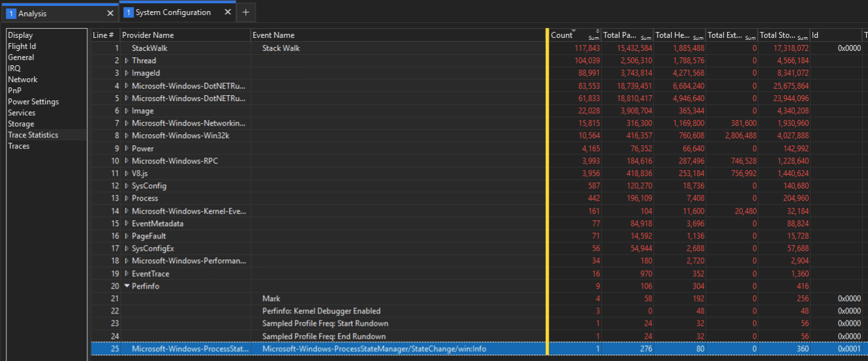Close the System Configuration tab

tap(228, 12)
